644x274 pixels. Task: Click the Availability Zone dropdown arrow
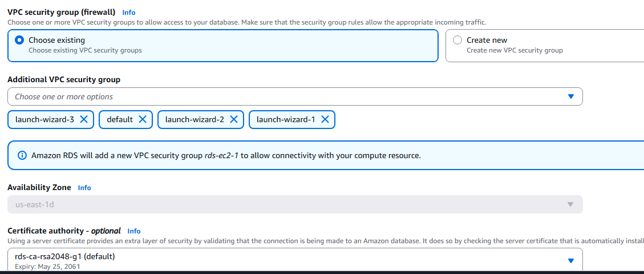point(570,204)
